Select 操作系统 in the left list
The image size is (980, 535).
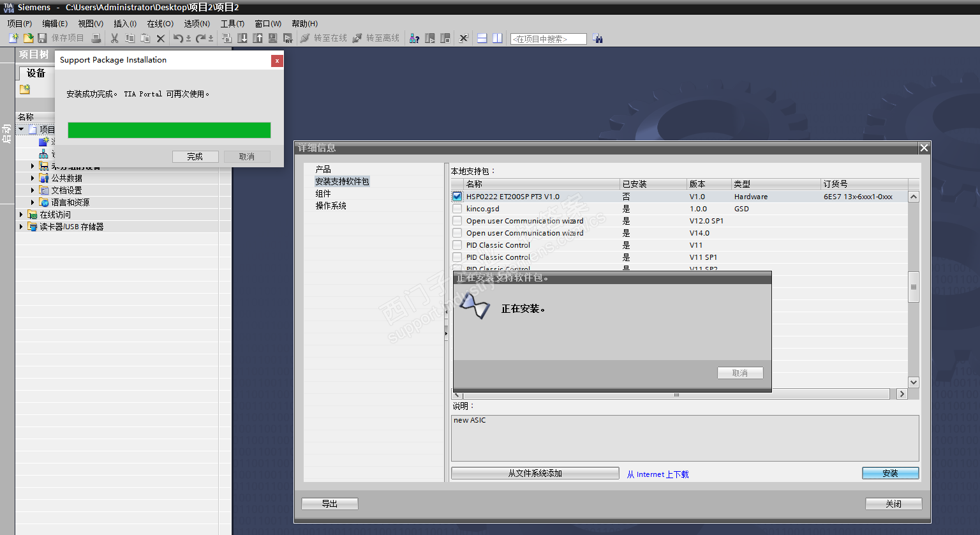coord(331,206)
